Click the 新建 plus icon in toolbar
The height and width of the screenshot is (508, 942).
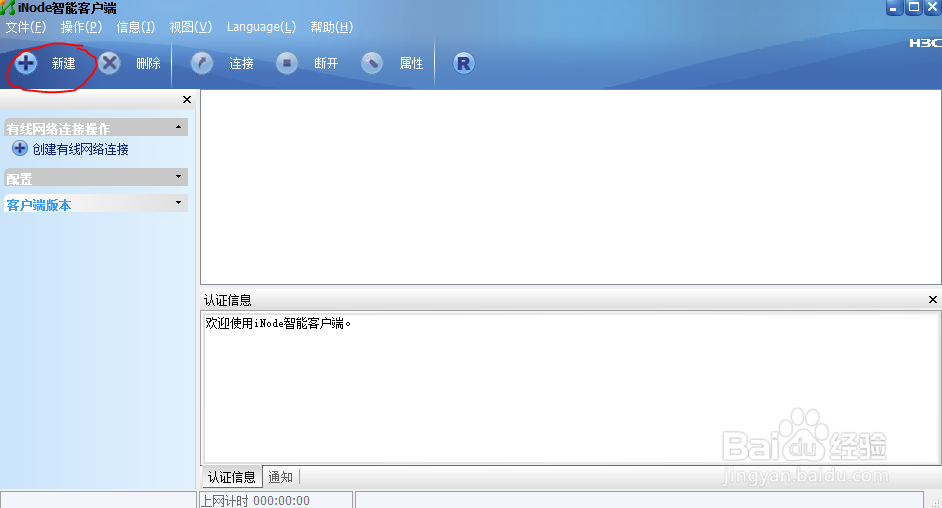[26, 63]
